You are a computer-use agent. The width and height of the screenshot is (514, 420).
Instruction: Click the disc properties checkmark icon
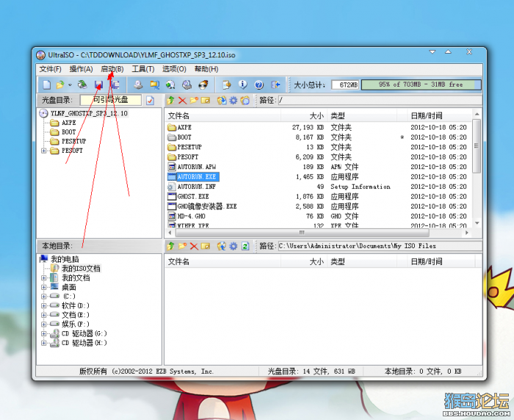coord(150,101)
